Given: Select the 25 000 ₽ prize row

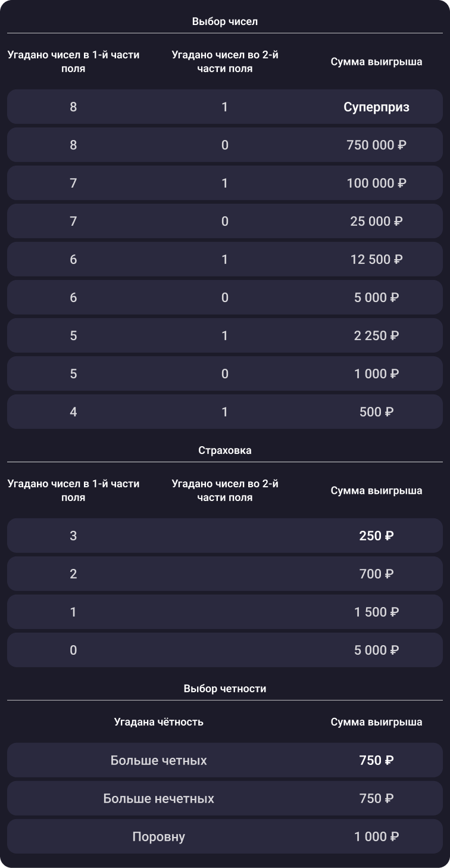Looking at the screenshot, I should (x=225, y=222).
